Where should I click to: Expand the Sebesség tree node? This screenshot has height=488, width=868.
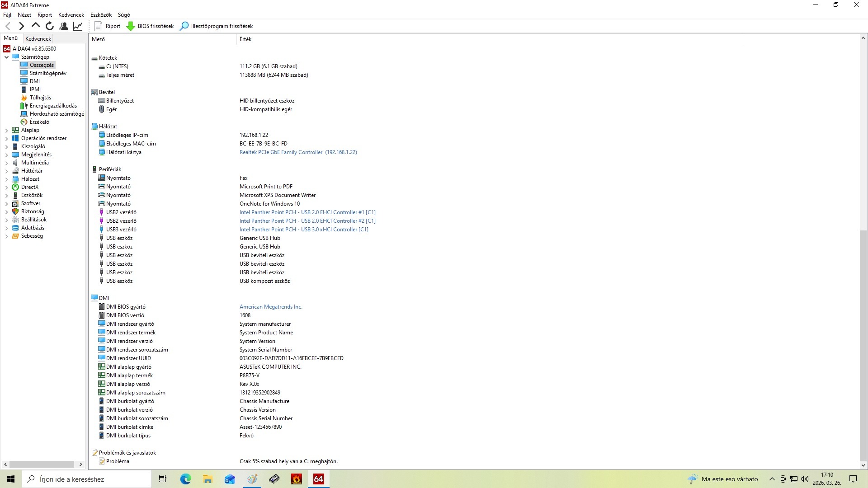pyautogui.click(x=6, y=236)
